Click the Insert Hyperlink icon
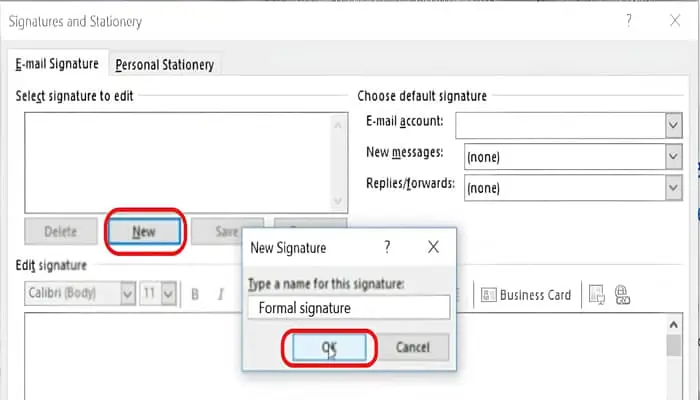The image size is (700, 400). 622,294
